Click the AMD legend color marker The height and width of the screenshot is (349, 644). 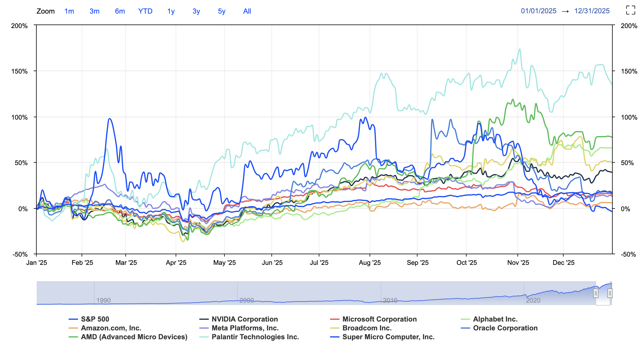coord(73,337)
